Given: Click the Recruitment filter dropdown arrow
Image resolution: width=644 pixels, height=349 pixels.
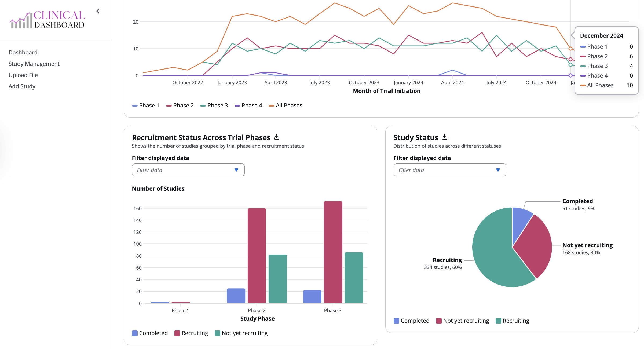Looking at the screenshot, I should 236,170.
